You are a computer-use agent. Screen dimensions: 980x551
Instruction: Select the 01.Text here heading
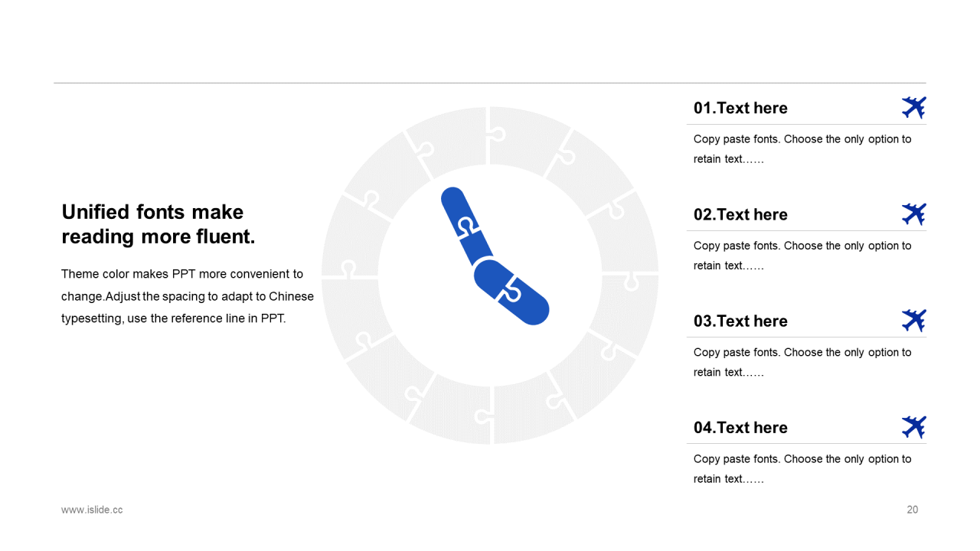[740, 108]
